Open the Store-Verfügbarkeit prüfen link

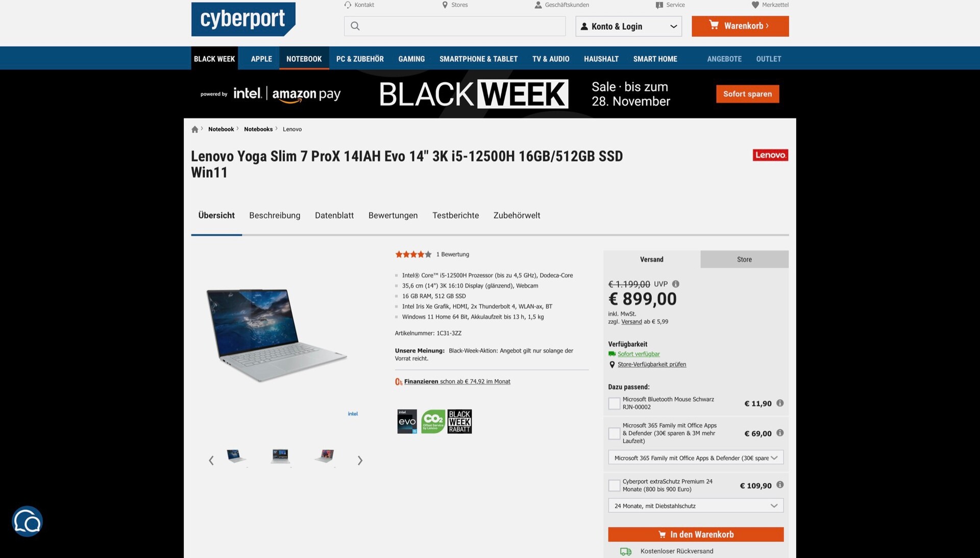tap(652, 365)
